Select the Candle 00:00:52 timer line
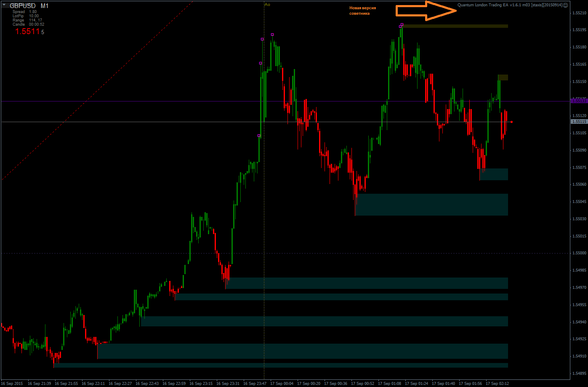Image resolution: width=588 pixels, height=387 pixels. click(x=28, y=24)
